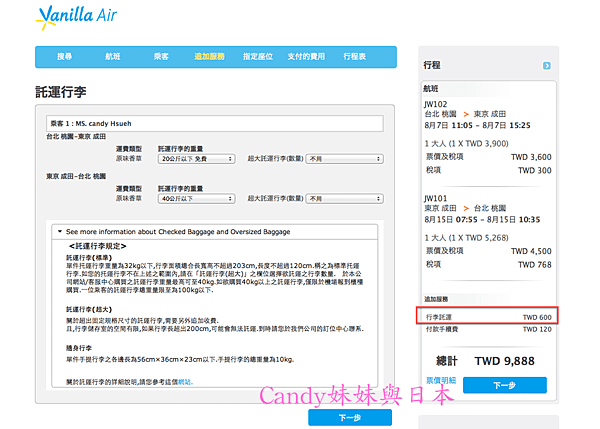Image resolution: width=600 pixels, height=429 pixels.
Task: Click the 付款手續費 TWD 120 row
Action: [x=489, y=329]
